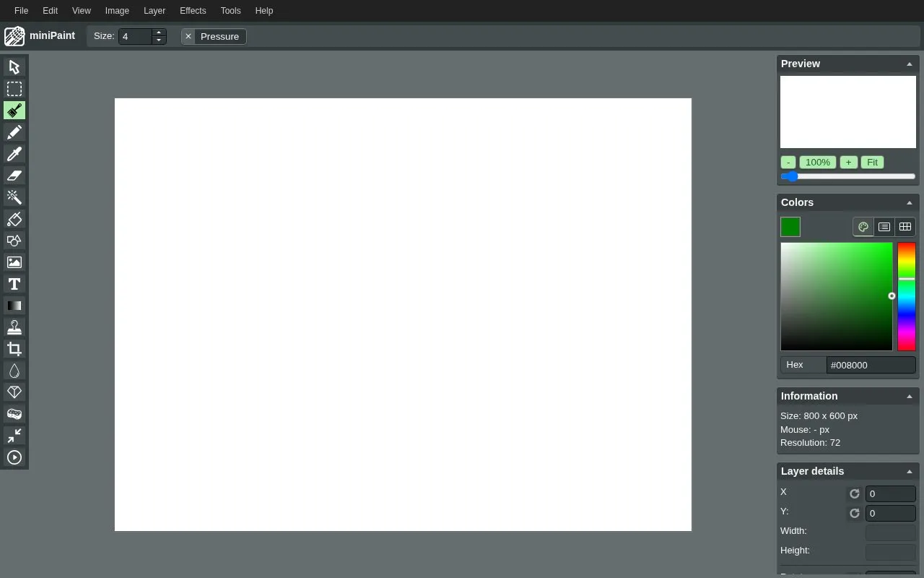
Task: Activate the Crop tool
Action: pyautogui.click(x=14, y=349)
